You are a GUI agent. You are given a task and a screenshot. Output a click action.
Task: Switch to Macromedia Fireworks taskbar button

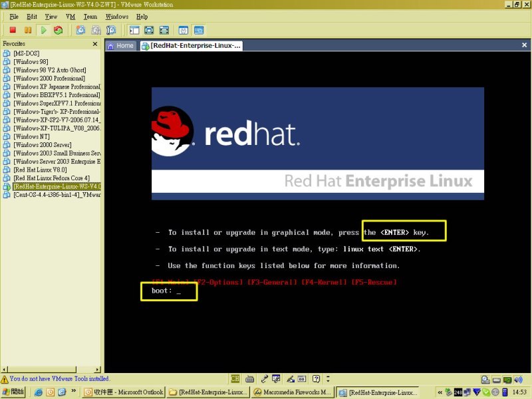click(293, 392)
